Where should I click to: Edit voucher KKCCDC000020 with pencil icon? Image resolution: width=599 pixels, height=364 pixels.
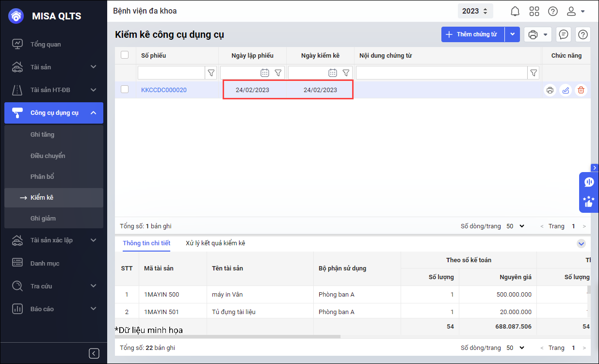click(566, 90)
